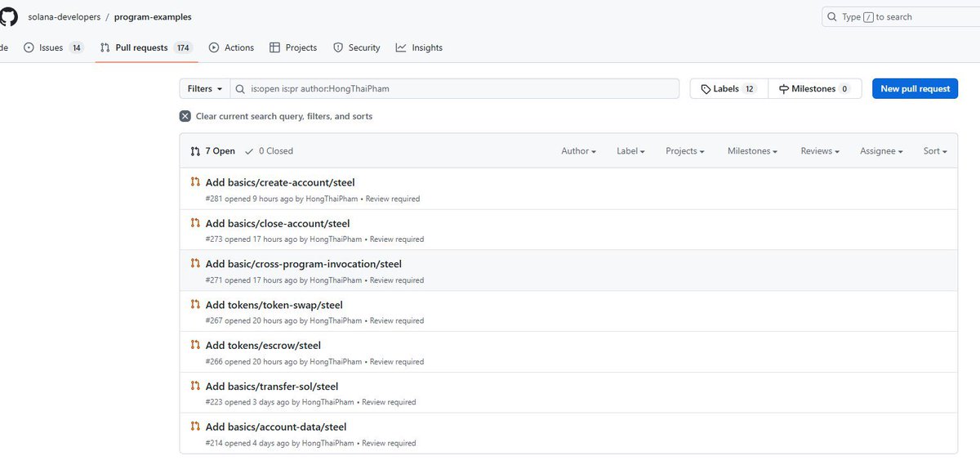Open PR icon beside Add basics/create-account/steel
This screenshot has height=465, width=980.
tap(195, 182)
